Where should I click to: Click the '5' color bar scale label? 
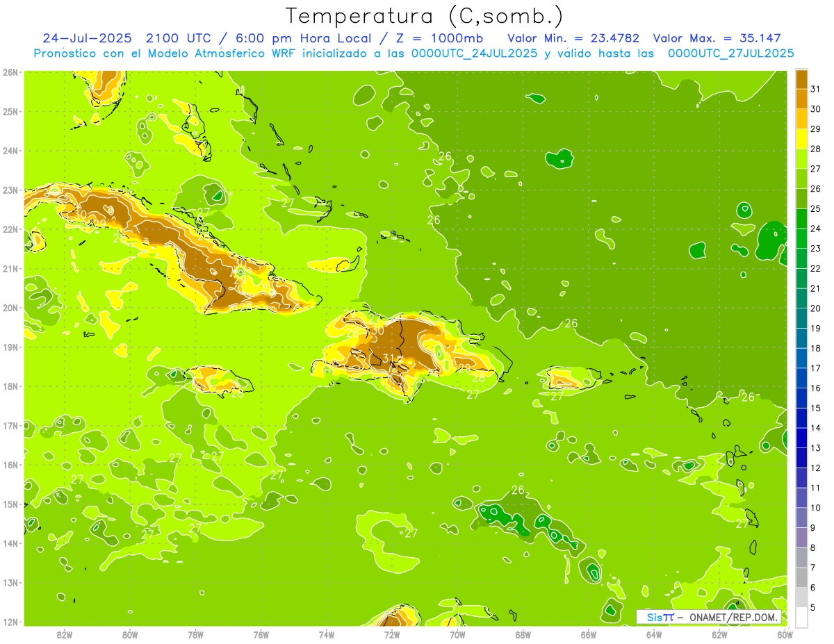click(x=812, y=607)
